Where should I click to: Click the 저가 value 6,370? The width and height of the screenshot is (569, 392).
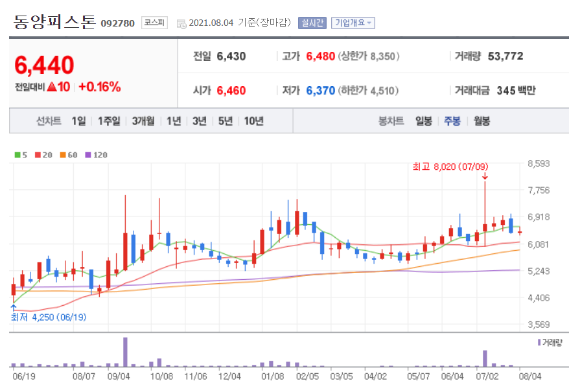320,90
